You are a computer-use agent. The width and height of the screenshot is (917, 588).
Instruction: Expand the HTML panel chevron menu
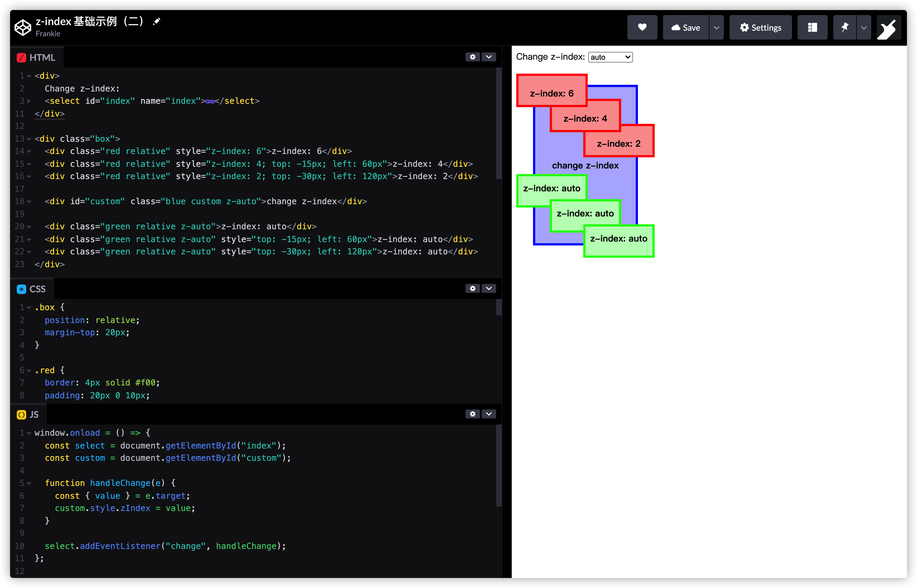click(488, 57)
